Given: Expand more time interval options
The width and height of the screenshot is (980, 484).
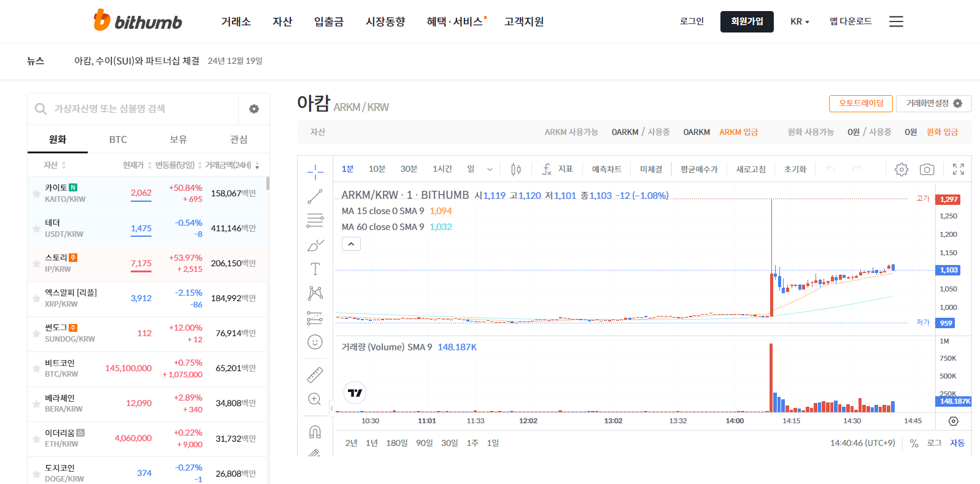Looking at the screenshot, I should coord(490,169).
